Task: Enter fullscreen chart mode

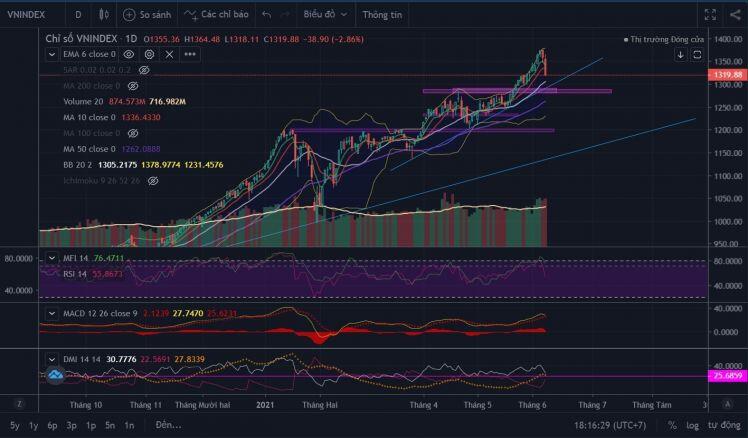Action: coord(710,15)
